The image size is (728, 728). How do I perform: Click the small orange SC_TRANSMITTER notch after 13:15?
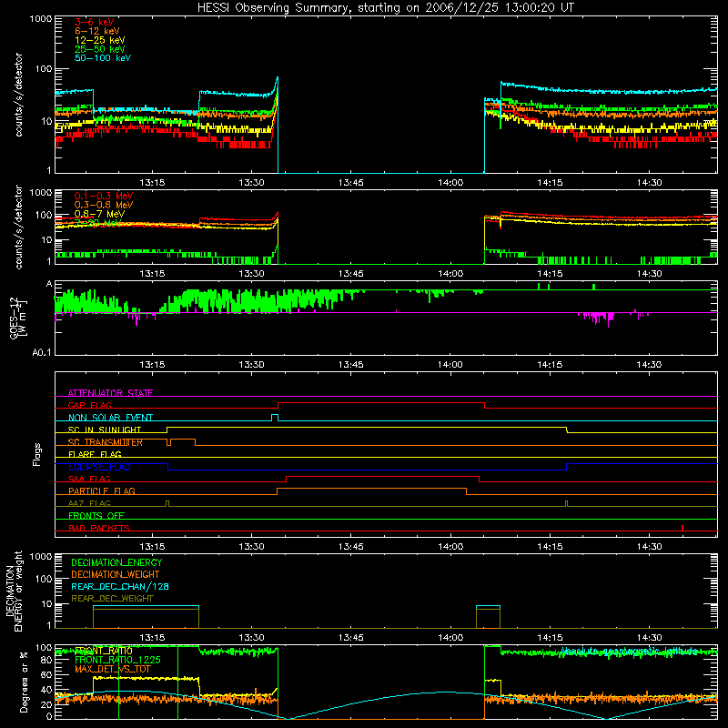[168, 442]
